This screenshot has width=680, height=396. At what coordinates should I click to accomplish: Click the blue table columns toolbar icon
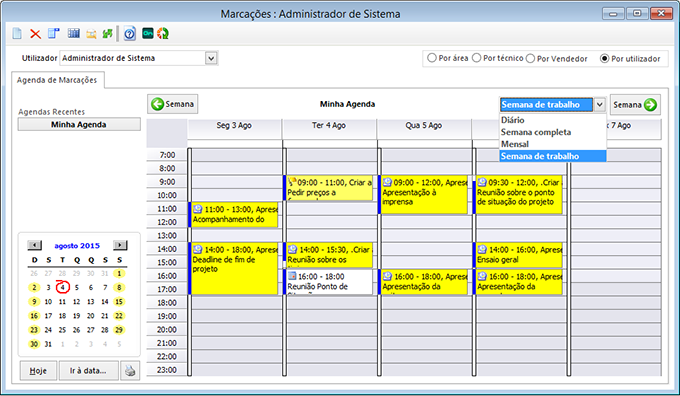click(x=73, y=33)
